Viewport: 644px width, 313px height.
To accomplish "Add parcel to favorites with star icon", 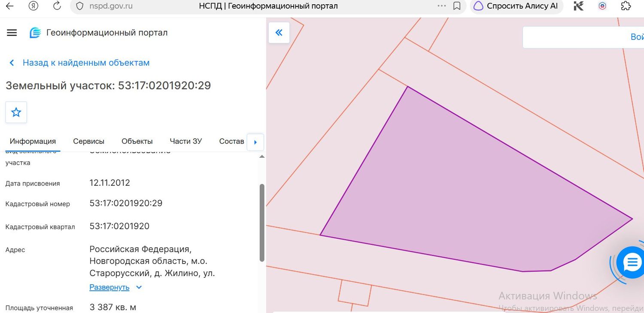I will 16,112.
